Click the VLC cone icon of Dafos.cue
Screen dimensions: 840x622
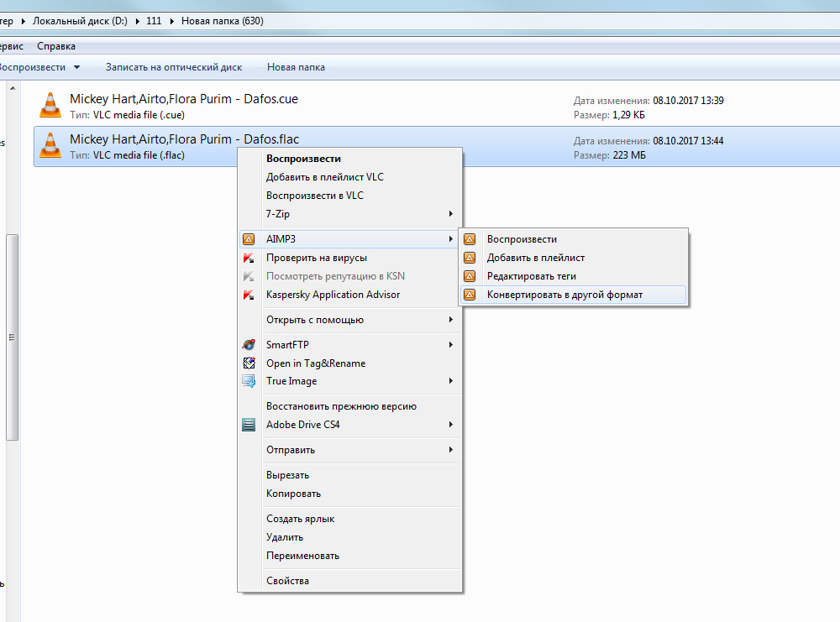[x=50, y=105]
